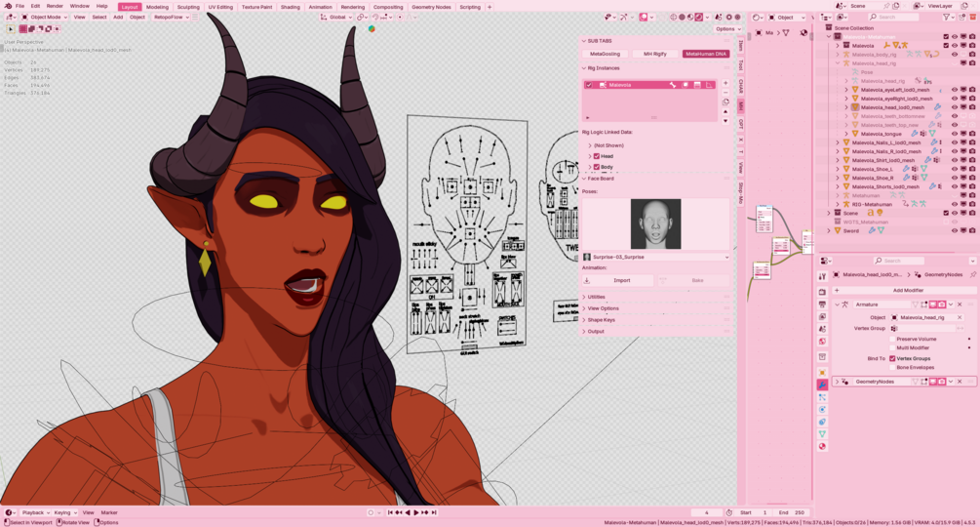This screenshot has height=527, width=980.
Task: Open the Surprise-03_Surprise pose dropdown
Action: (656, 257)
